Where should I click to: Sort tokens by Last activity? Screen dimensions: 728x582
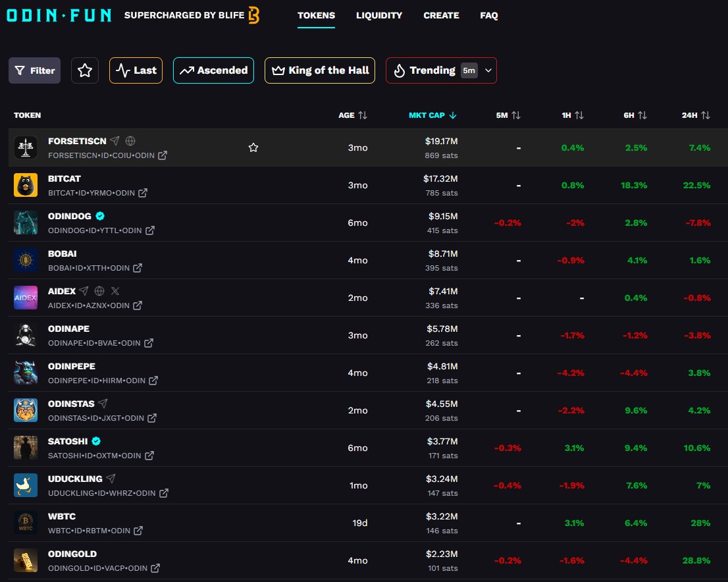(136, 70)
